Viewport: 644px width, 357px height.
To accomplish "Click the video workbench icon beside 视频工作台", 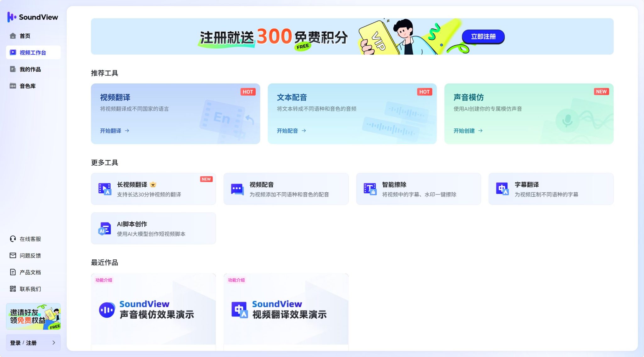I will click(x=13, y=53).
